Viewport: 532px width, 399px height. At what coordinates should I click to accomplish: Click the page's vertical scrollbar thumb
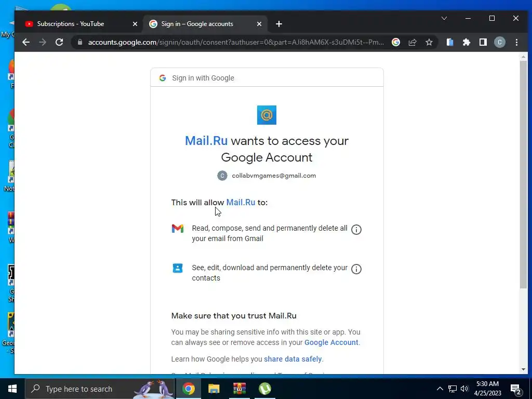tap(523, 175)
